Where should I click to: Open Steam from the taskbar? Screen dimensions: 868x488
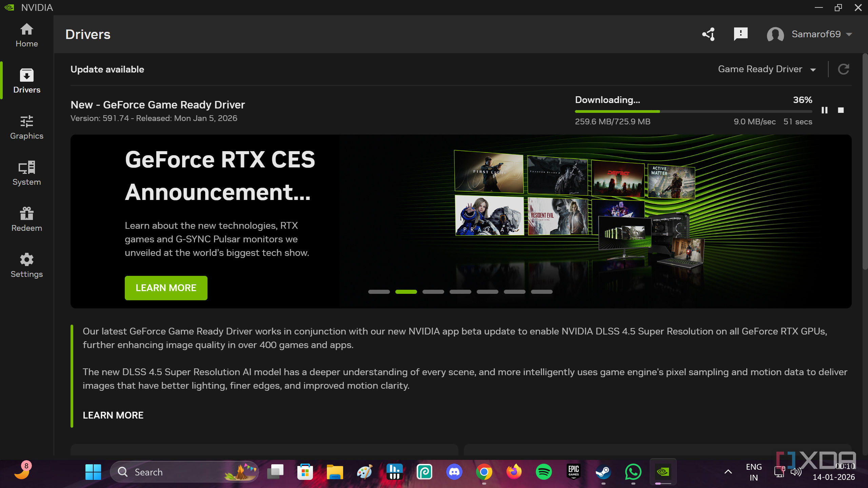604,472
